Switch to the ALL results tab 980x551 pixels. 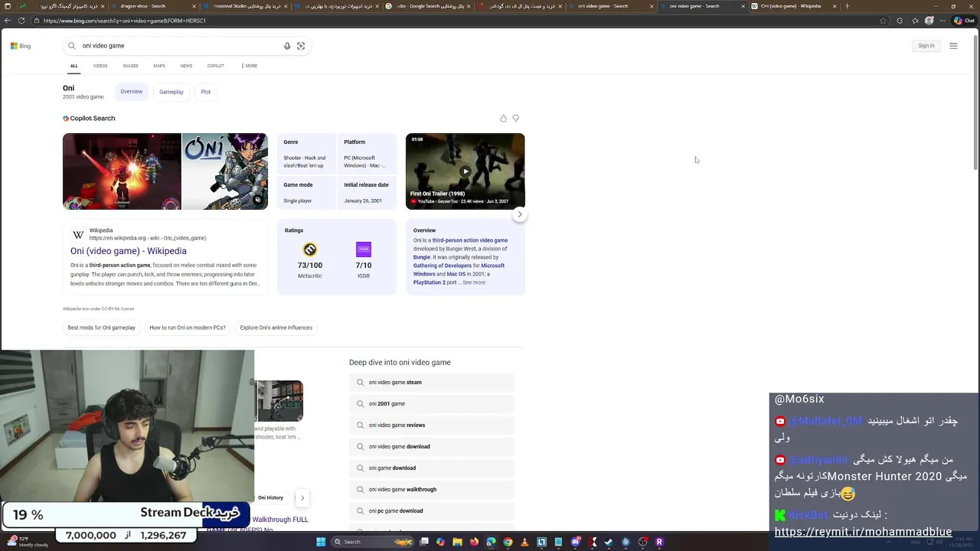(x=73, y=66)
